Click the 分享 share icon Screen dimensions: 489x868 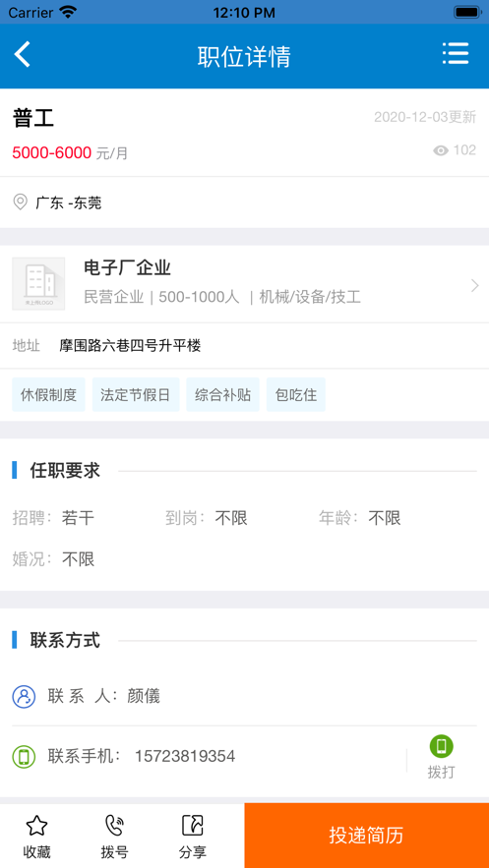click(193, 826)
